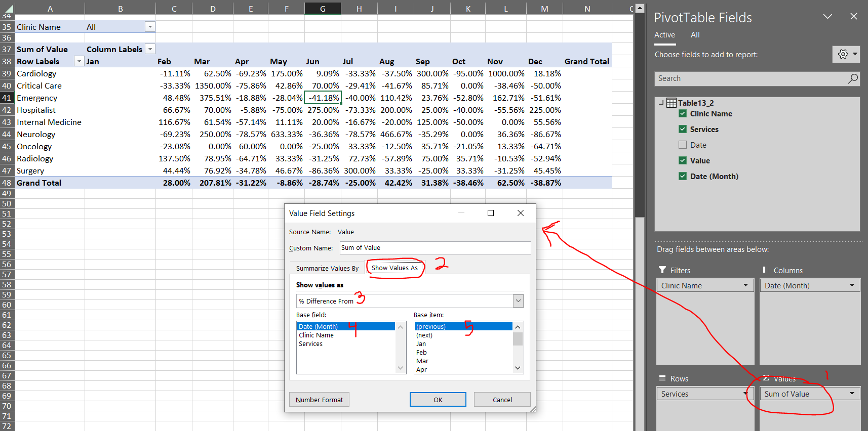This screenshot has width=868, height=431.
Task: Click the Rows area icon
Action: tap(662, 378)
